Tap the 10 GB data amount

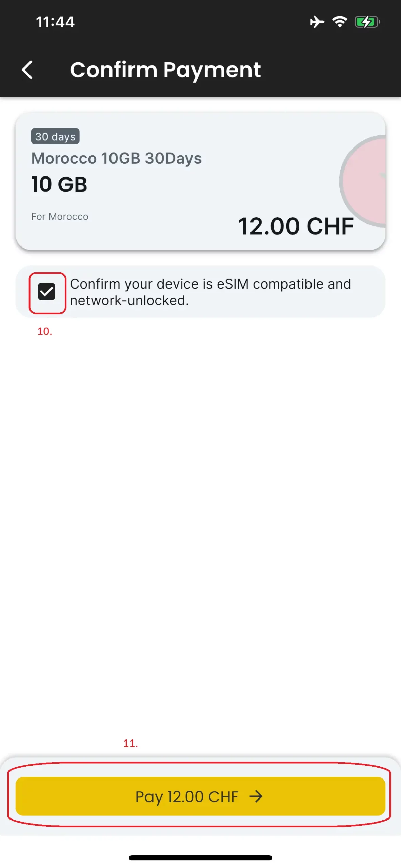[59, 184]
